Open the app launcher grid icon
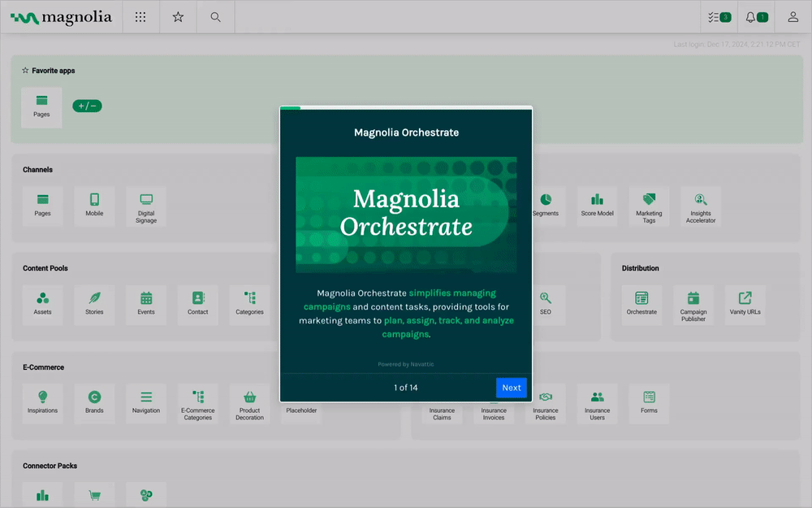The width and height of the screenshot is (812, 508). [x=140, y=17]
